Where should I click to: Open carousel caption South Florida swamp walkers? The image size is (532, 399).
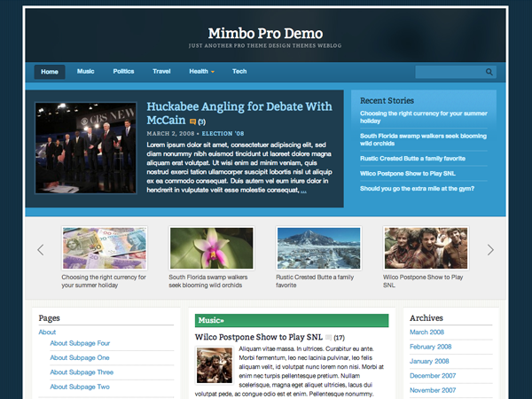pyautogui.click(x=208, y=281)
